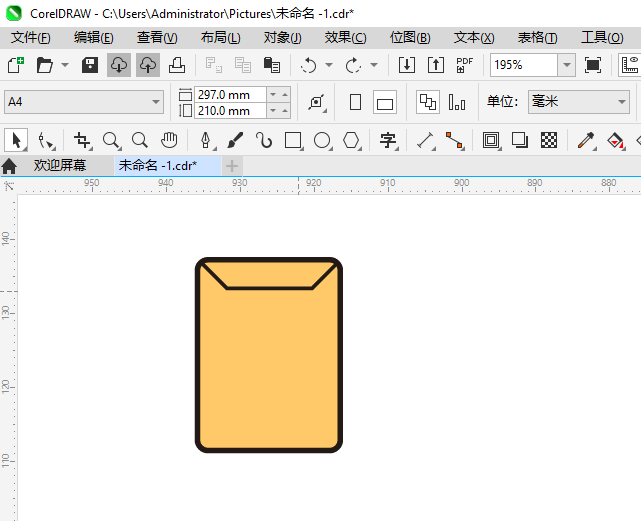641x521 pixels.
Task: Select the Crop tool
Action: (82, 140)
